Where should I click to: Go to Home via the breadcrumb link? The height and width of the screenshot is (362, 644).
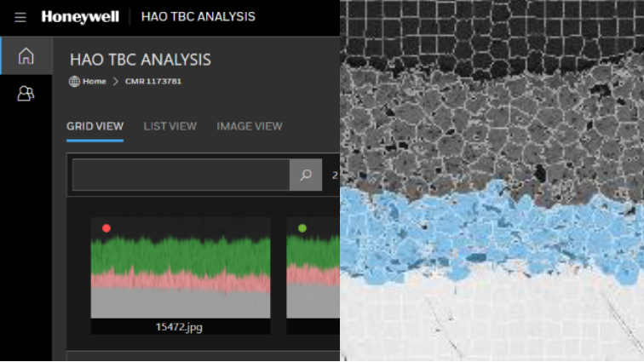click(x=95, y=82)
